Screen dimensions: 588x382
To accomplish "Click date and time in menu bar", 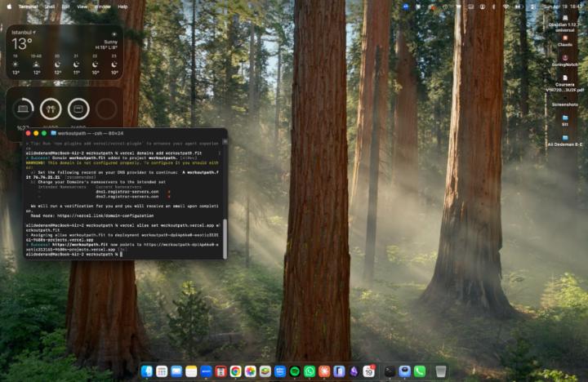I will point(562,7).
